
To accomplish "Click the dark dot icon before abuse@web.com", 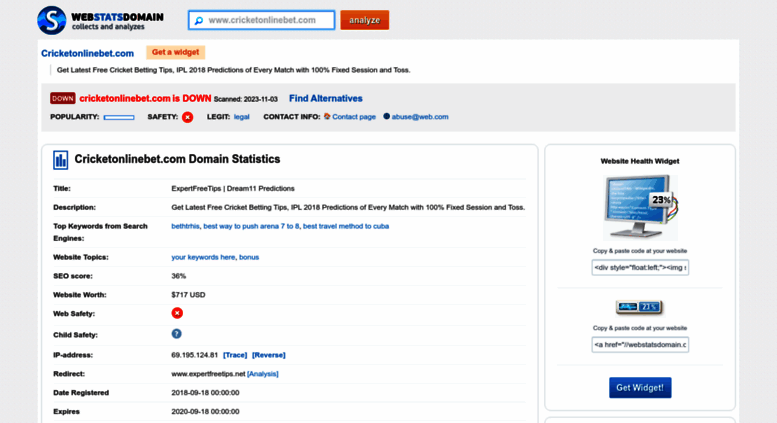I will (x=387, y=116).
